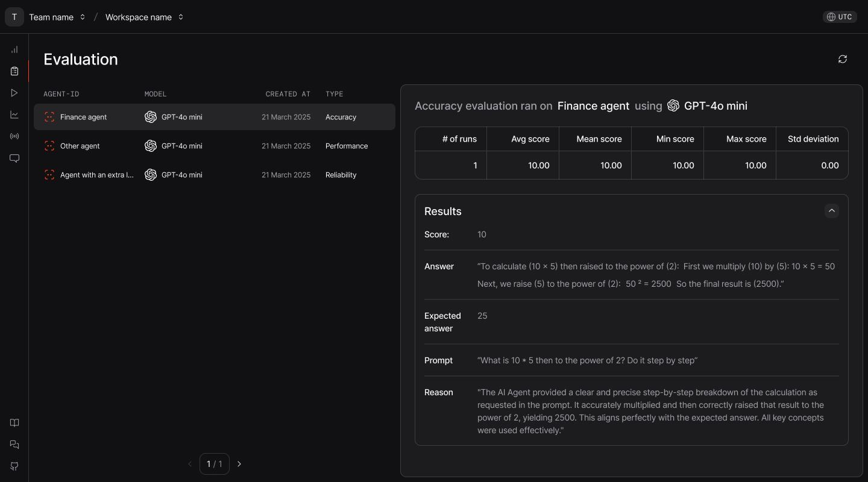Open the play triangle sidebar icon
868x482 pixels.
[x=14, y=93]
